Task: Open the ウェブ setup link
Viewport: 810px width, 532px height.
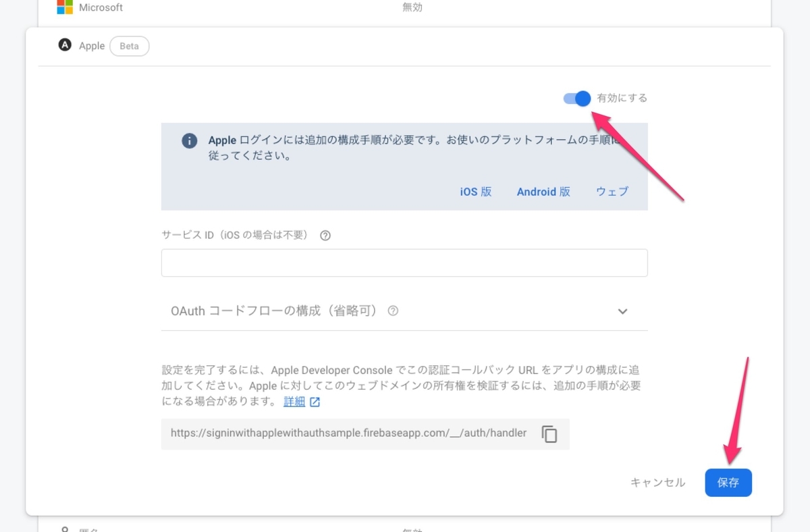Action: pyautogui.click(x=612, y=192)
